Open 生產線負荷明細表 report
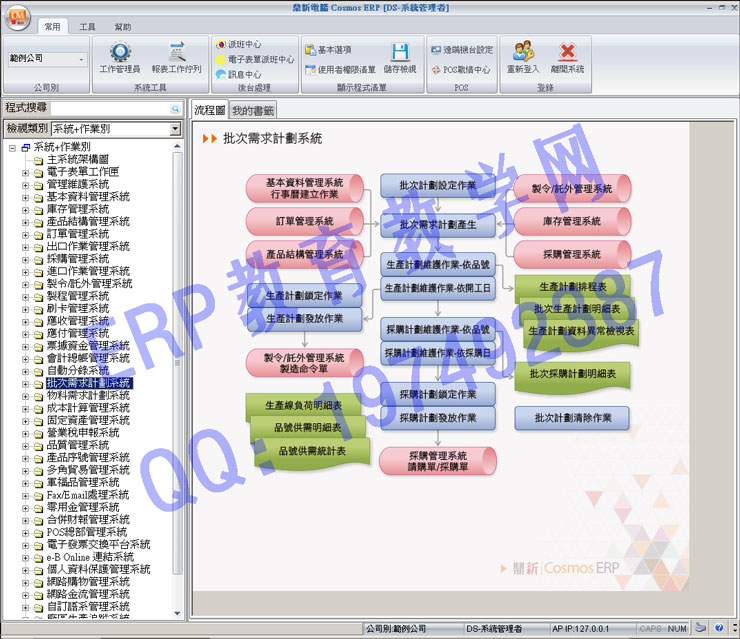The height and width of the screenshot is (639, 740). click(303, 405)
